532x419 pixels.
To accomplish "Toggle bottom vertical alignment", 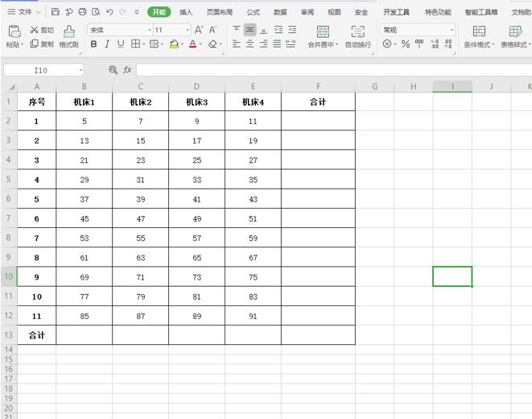I will tap(263, 30).
